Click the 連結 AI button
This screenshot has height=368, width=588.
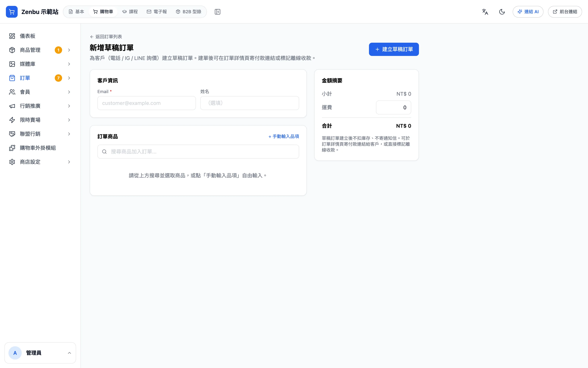coord(528,12)
